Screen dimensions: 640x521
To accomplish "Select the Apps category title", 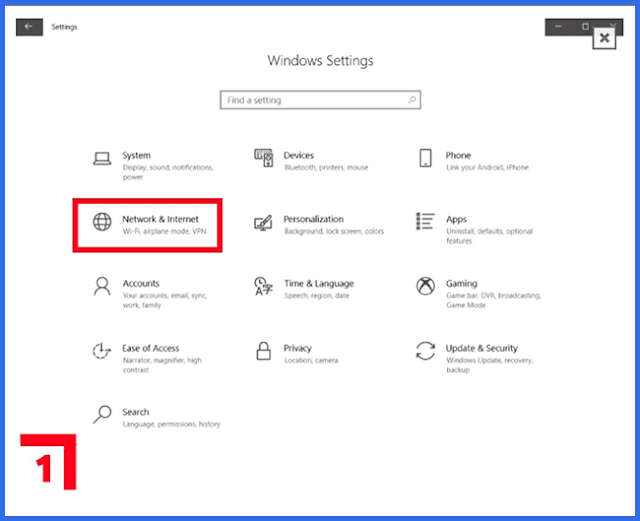I will click(x=456, y=220).
